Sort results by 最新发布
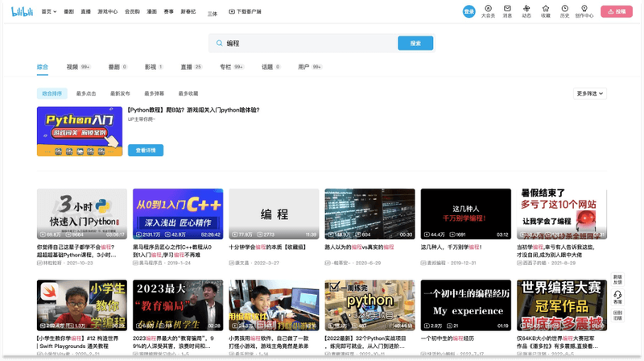644x361 pixels. point(120,93)
